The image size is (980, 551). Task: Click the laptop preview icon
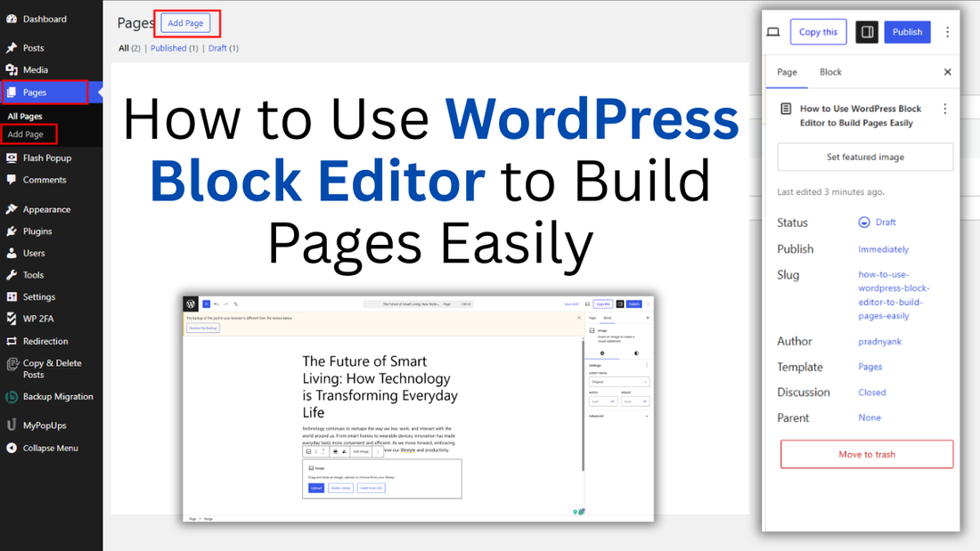(773, 31)
